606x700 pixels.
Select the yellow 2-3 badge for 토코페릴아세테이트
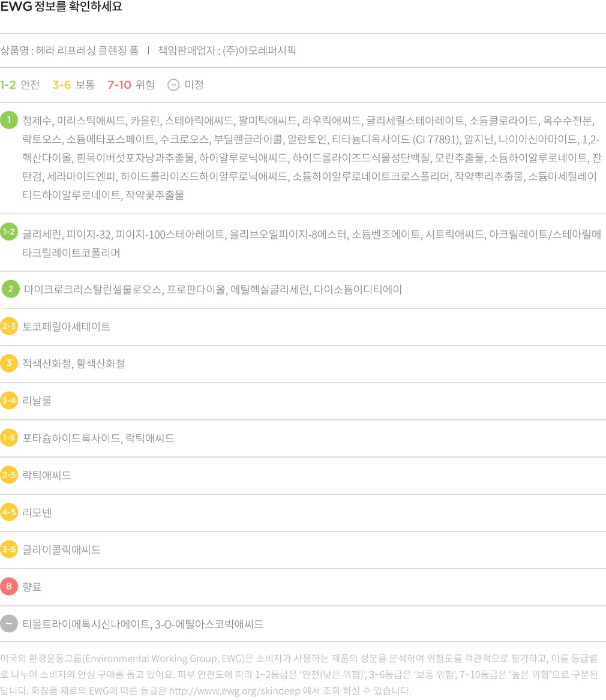pyautogui.click(x=9, y=326)
